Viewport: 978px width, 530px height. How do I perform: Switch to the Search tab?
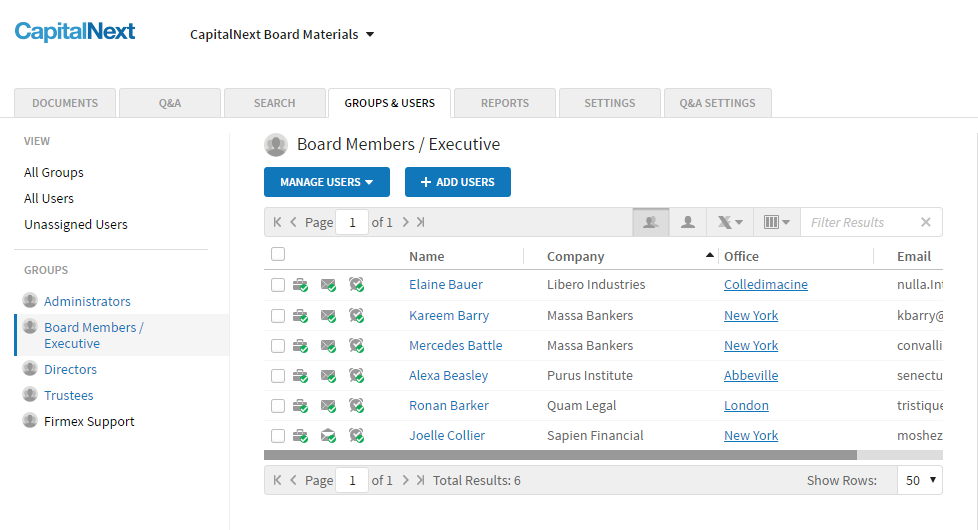pos(274,103)
